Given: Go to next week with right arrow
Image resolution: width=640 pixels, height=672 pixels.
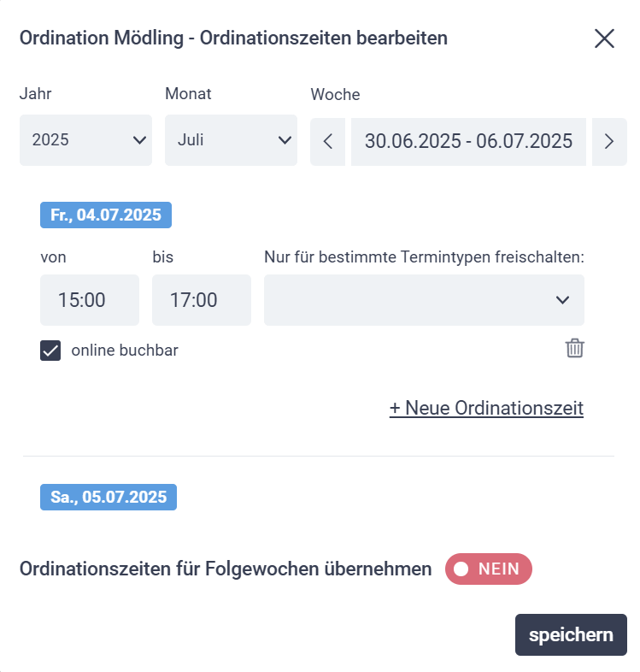Looking at the screenshot, I should pos(609,141).
